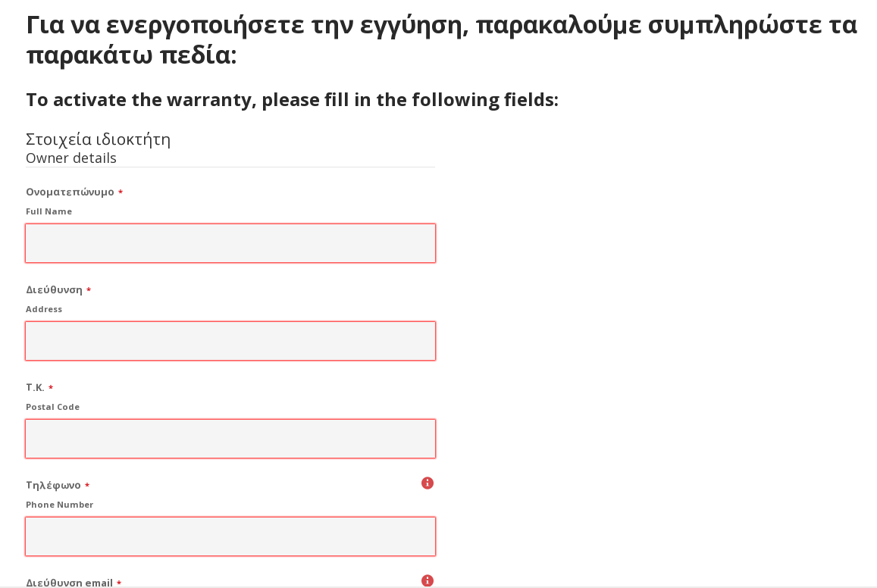877x588 pixels.
Task: Click the 'To activate the warranty' heading
Action: (x=292, y=99)
